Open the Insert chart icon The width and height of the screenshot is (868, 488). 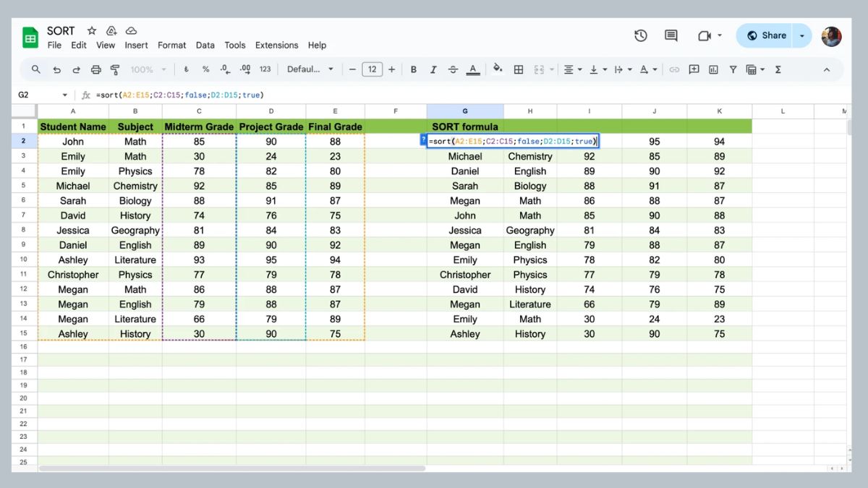point(714,69)
